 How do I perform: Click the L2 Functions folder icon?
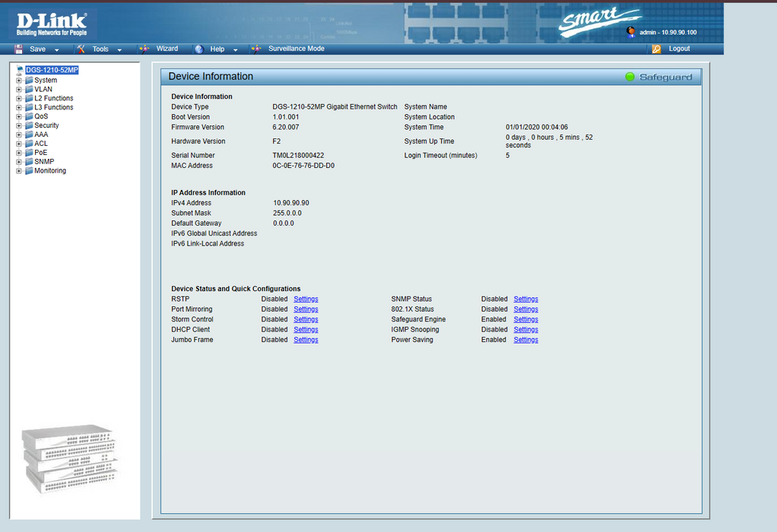[x=29, y=98]
